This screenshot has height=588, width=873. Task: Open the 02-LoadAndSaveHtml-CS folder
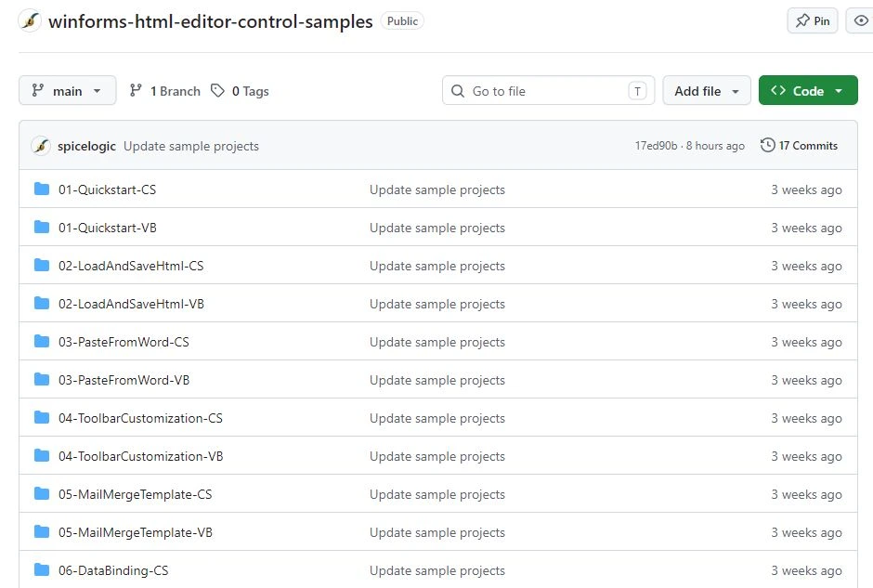pos(131,266)
